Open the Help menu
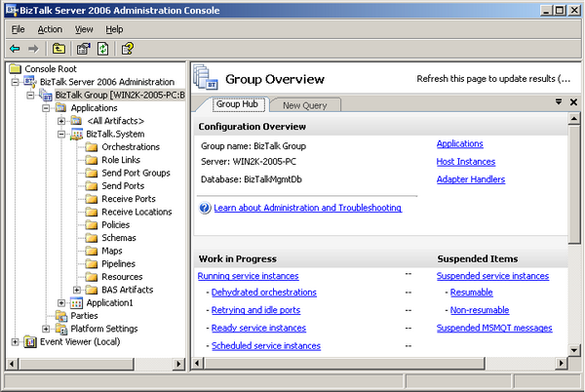 pos(114,29)
